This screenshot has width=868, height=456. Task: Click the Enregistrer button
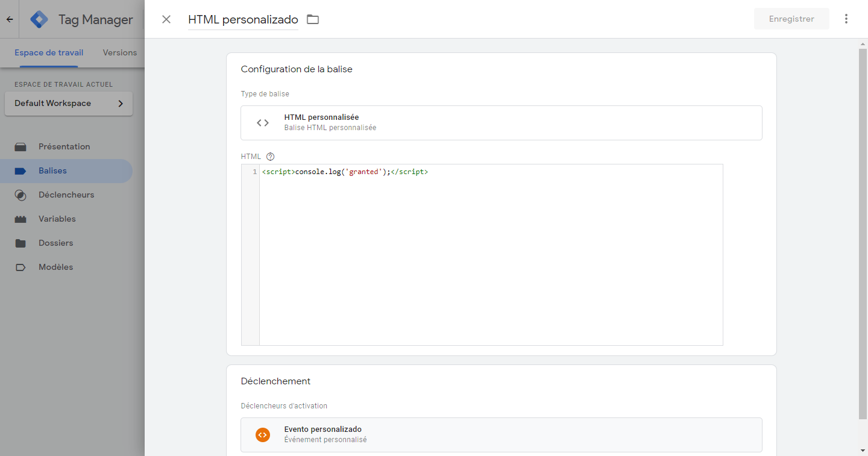click(x=791, y=19)
